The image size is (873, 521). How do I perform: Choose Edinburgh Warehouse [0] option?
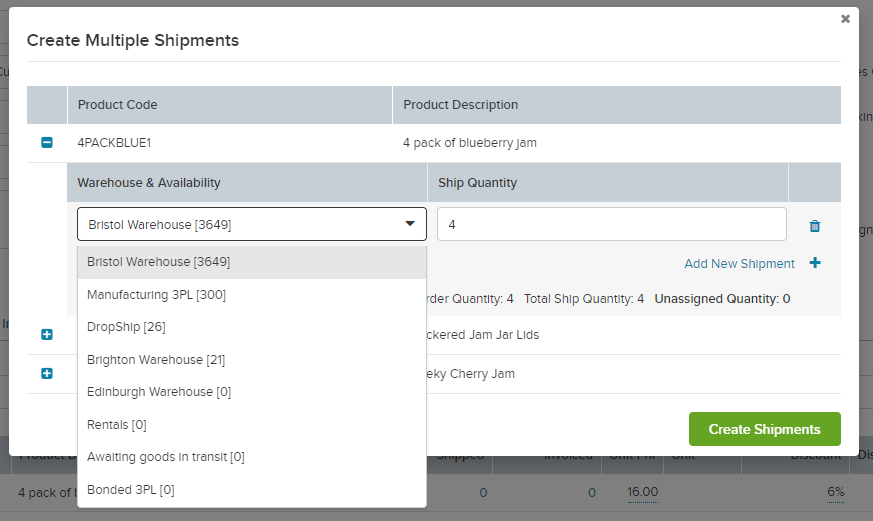159,392
